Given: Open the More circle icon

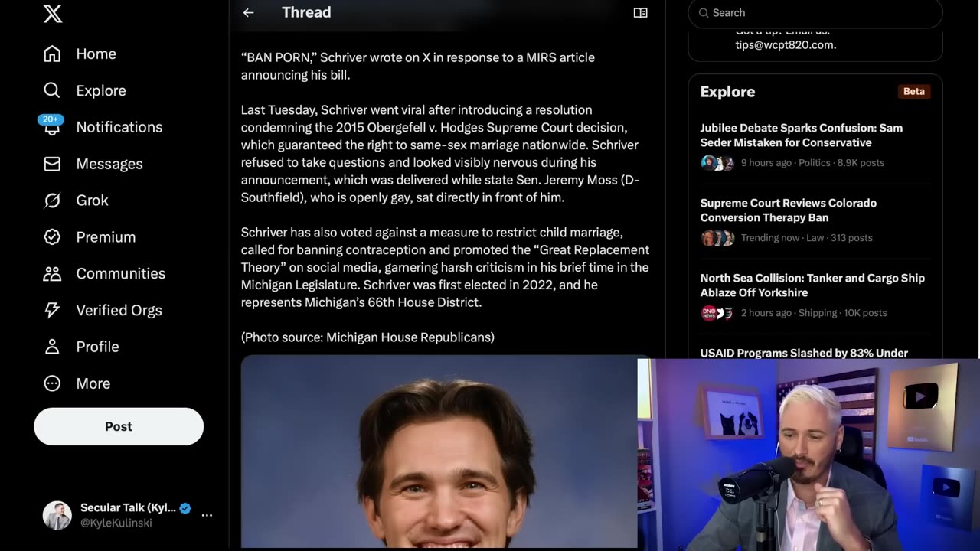Looking at the screenshot, I should tap(52, 383).
